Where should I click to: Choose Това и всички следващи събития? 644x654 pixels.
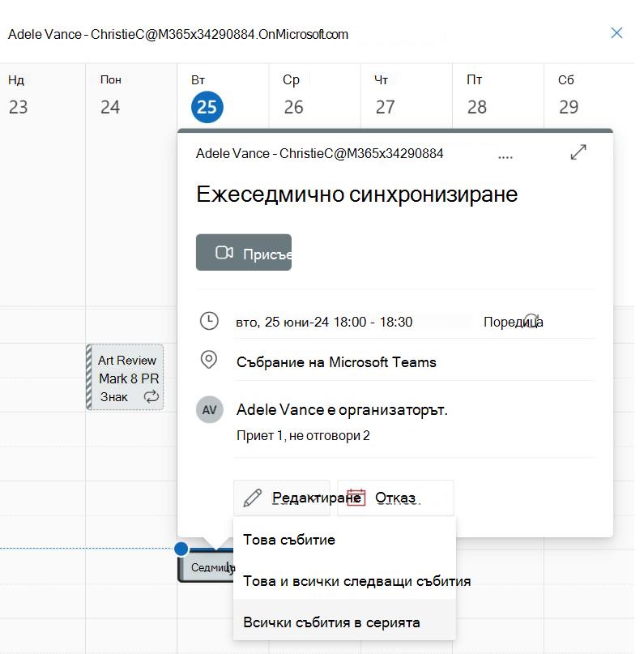point(345,581)
